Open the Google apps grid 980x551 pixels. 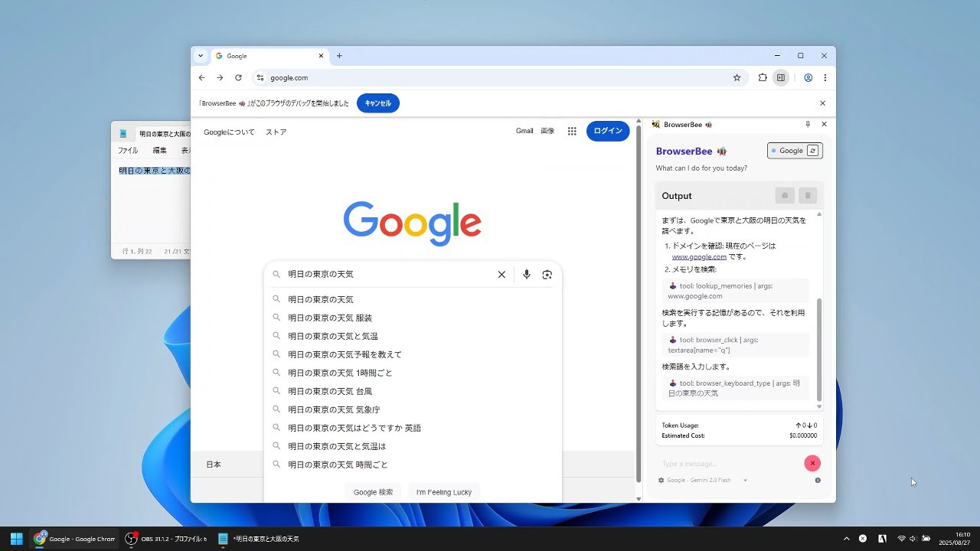pyautogui.click(x=571, y=131)
